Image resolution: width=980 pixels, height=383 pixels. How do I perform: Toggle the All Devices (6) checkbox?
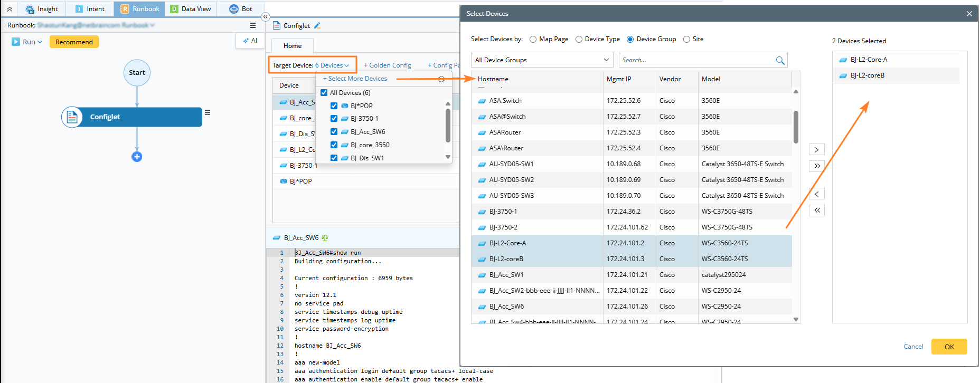coord(324,93)
